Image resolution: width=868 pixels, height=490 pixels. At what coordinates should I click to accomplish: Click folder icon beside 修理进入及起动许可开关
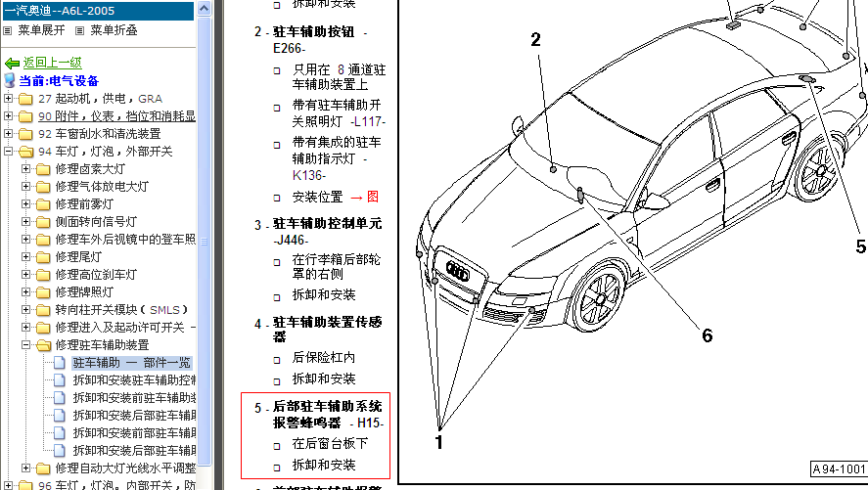pos(43,328)
